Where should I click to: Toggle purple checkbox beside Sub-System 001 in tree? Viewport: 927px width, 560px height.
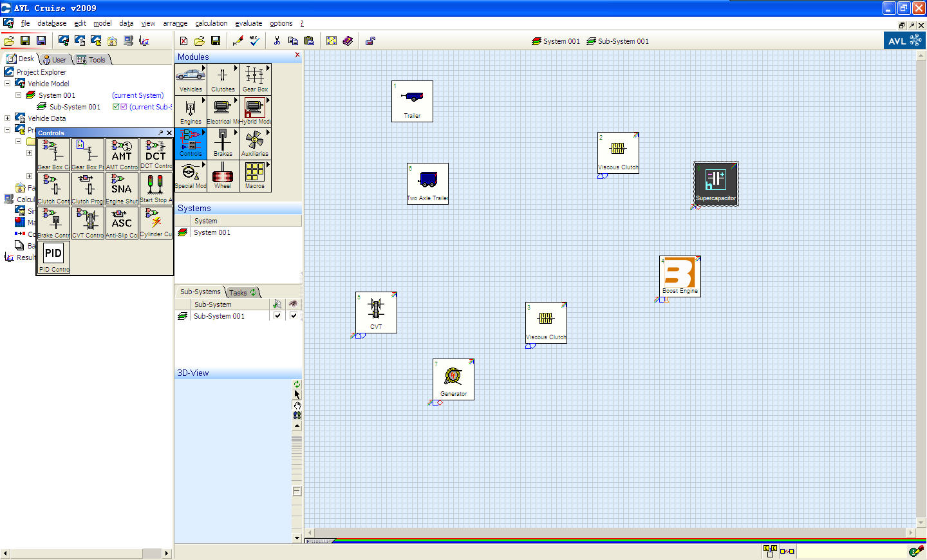point(124,107)
